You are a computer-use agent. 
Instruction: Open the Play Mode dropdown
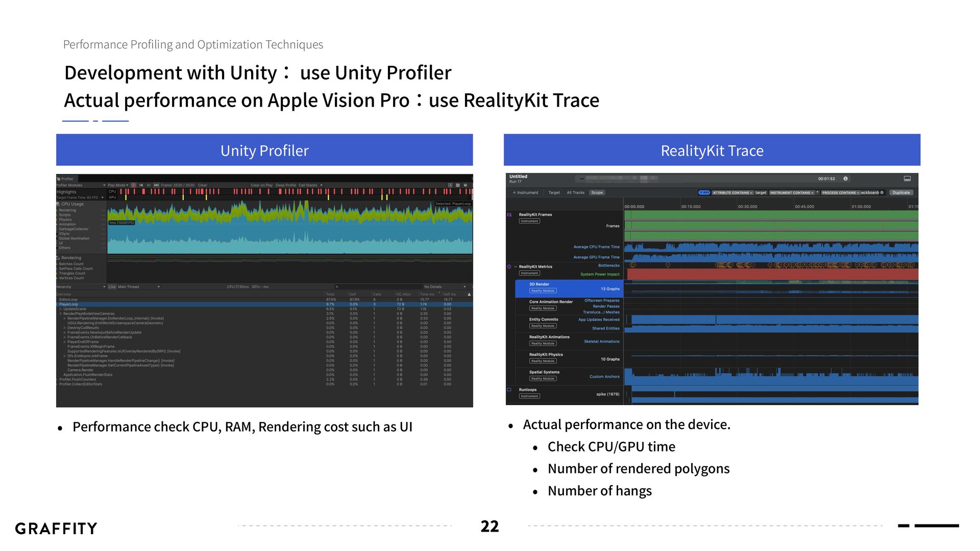(x=117, y=185)
